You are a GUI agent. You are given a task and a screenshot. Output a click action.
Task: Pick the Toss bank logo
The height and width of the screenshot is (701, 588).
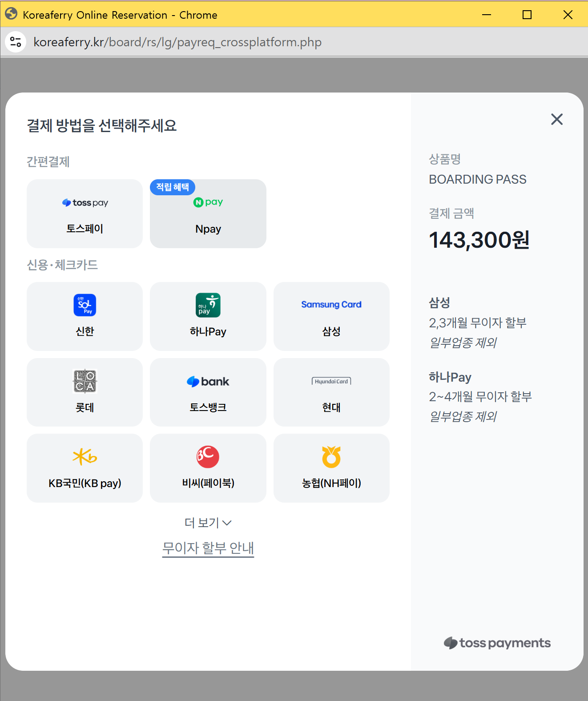pos(208,382)
